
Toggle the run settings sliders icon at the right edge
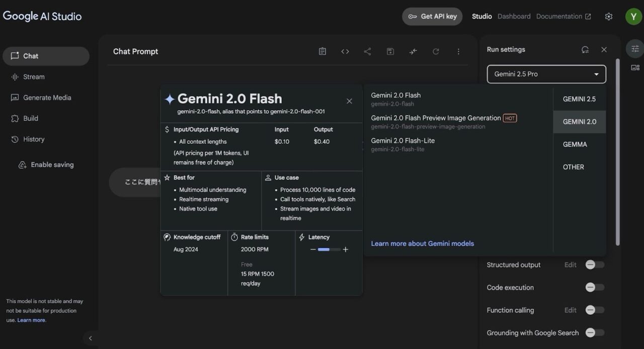pos(635,49)
